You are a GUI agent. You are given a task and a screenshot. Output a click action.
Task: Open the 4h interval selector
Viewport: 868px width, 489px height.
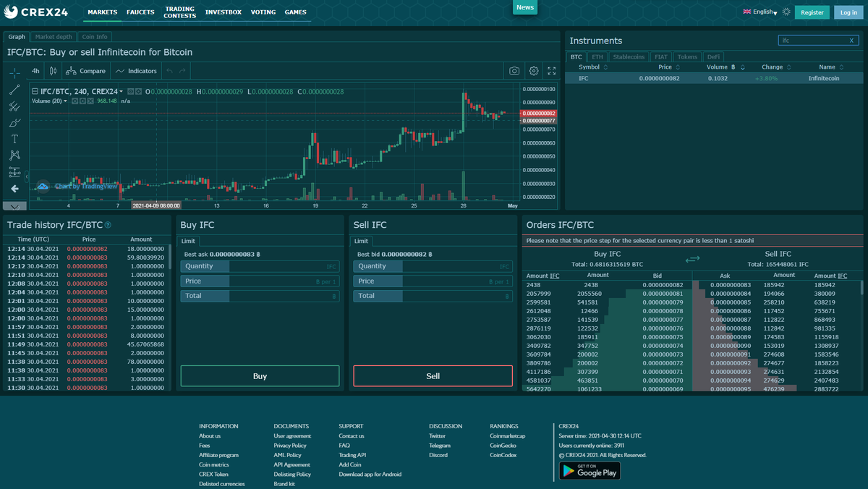coord(35,71)
